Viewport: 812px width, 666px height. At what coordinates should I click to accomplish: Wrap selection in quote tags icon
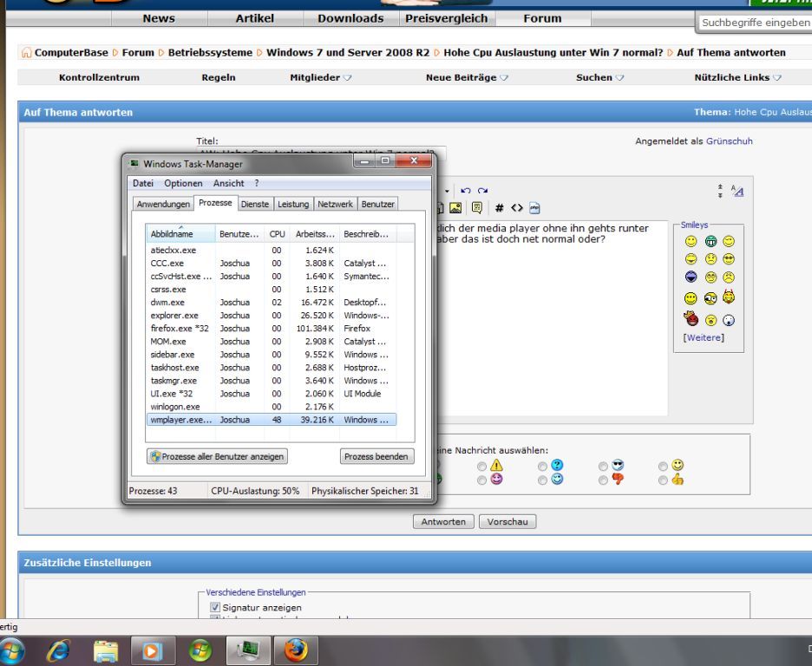[477, 208]
